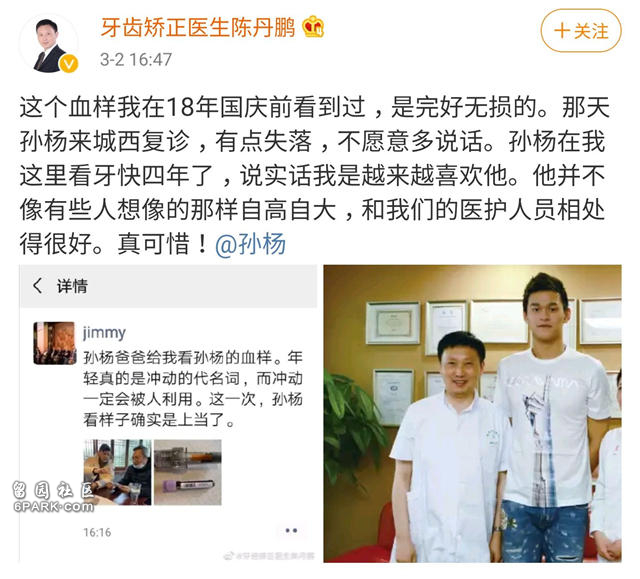Open the blood sample tube thumbnail
This screenshot has width=640, height=579.
point(187,472)
